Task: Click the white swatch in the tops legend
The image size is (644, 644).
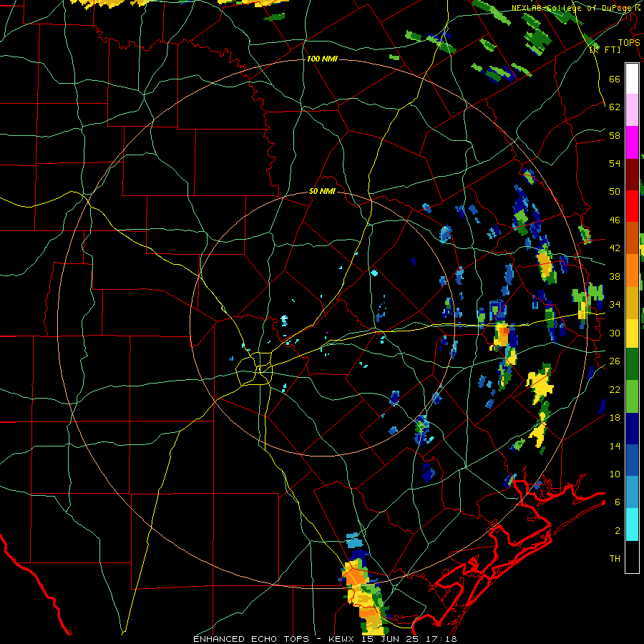Action: [x=632, y=79]
